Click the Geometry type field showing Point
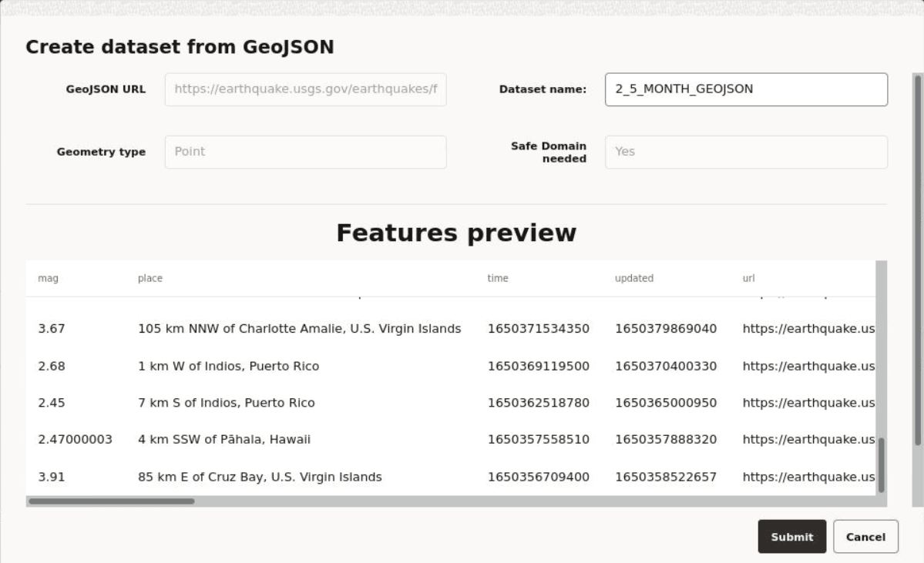The image size is (924, 563). tap(305, 152)
